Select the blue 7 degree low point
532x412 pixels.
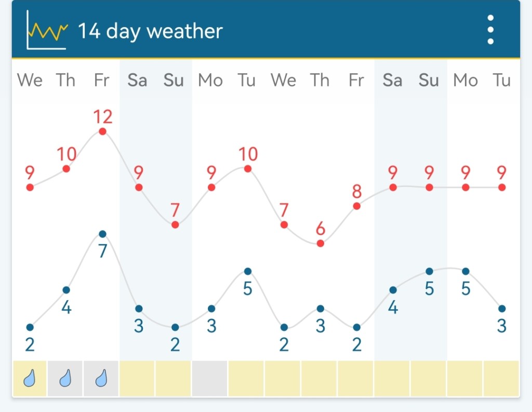click(x=102, y=234)
